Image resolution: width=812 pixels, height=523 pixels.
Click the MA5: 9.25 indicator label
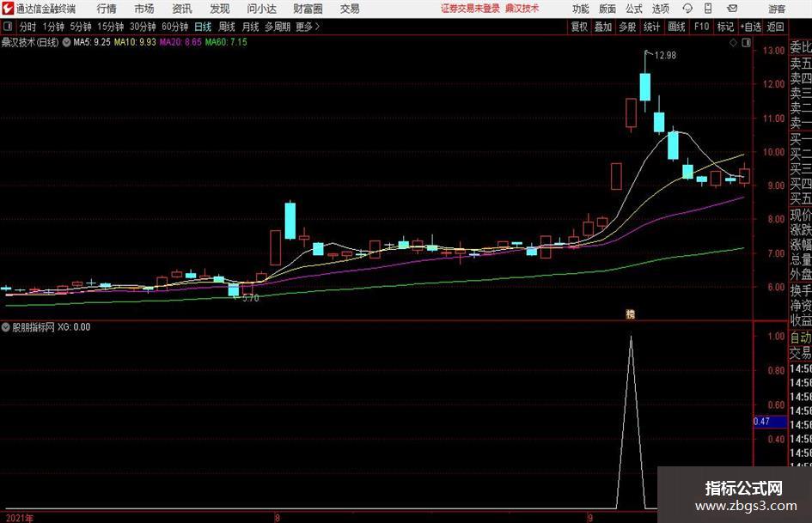(x=92, y=42)
